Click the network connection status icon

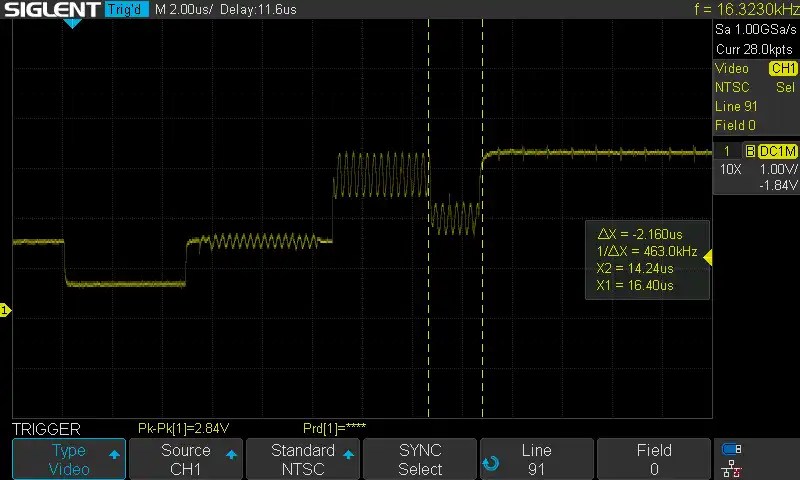(x=732, y=468)
